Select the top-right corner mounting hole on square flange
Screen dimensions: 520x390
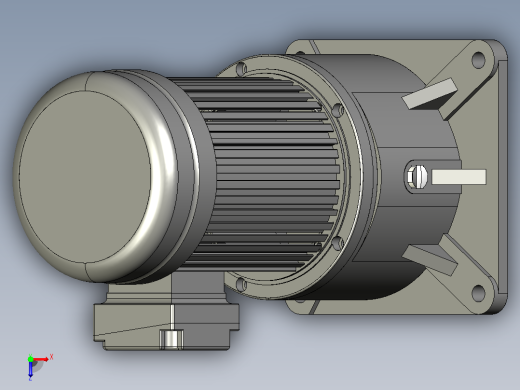(479, 60)
